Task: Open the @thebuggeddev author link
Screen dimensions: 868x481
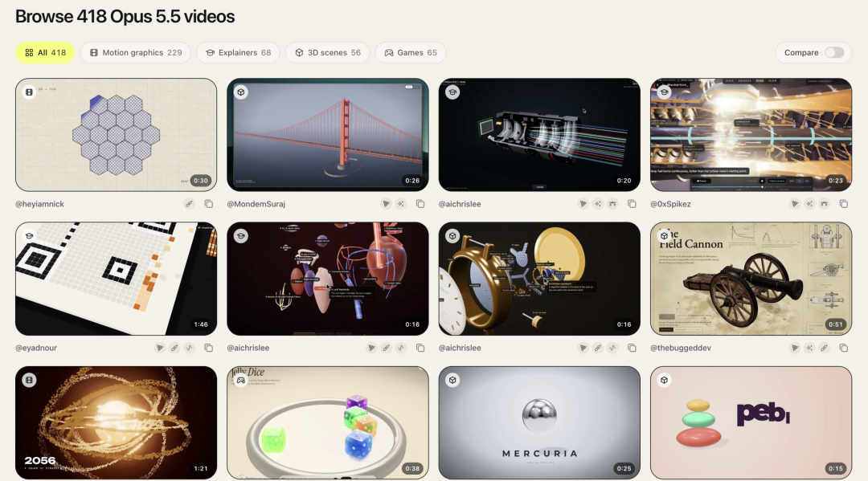Action: click(681, 348)
